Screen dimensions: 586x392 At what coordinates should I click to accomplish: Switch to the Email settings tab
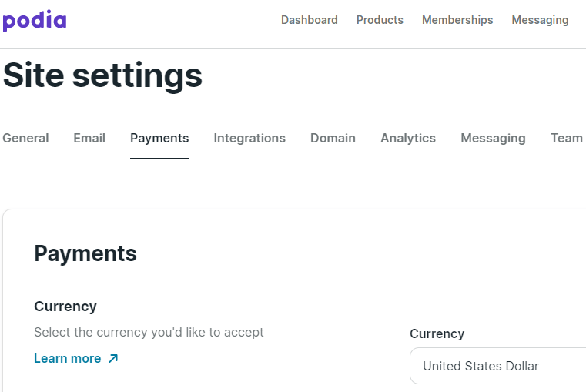pyautogui.click(x=89, y=139)
